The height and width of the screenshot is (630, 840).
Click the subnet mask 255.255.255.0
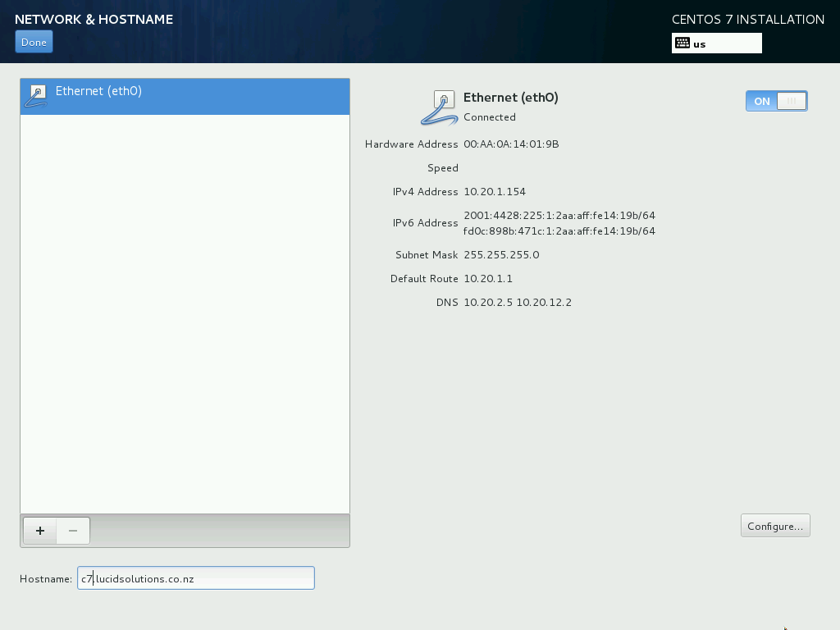[x=501, y=255]
